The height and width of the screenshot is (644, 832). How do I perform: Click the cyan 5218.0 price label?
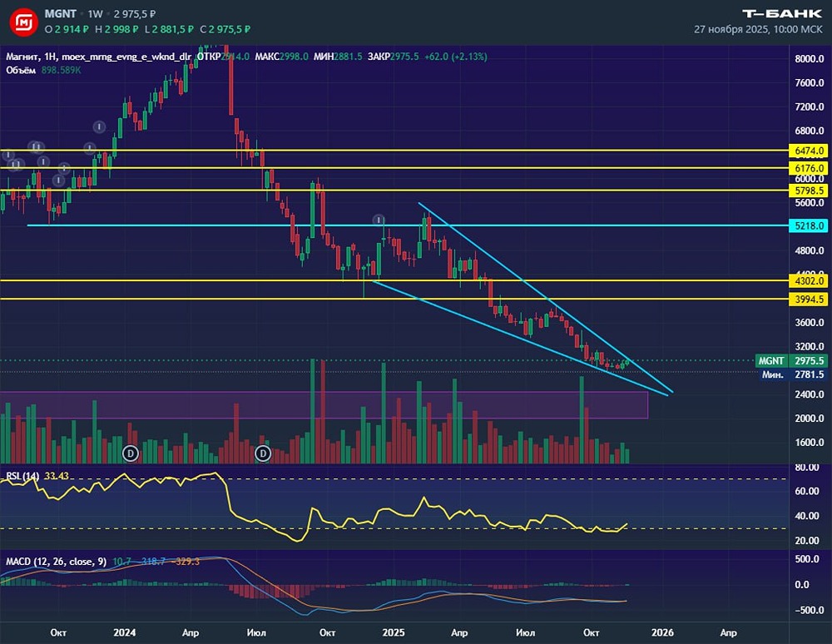809,225
